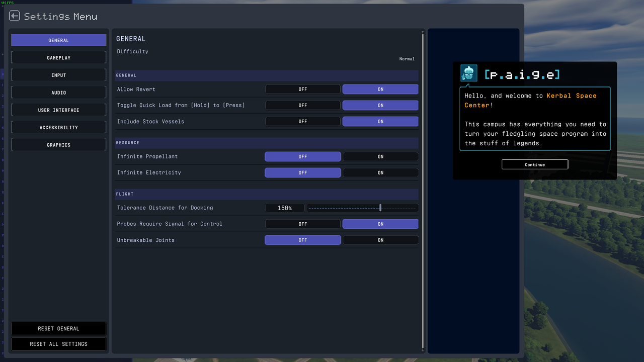Click Reset All Settings button
Screen dimensions: 644x362
(59, 344)
